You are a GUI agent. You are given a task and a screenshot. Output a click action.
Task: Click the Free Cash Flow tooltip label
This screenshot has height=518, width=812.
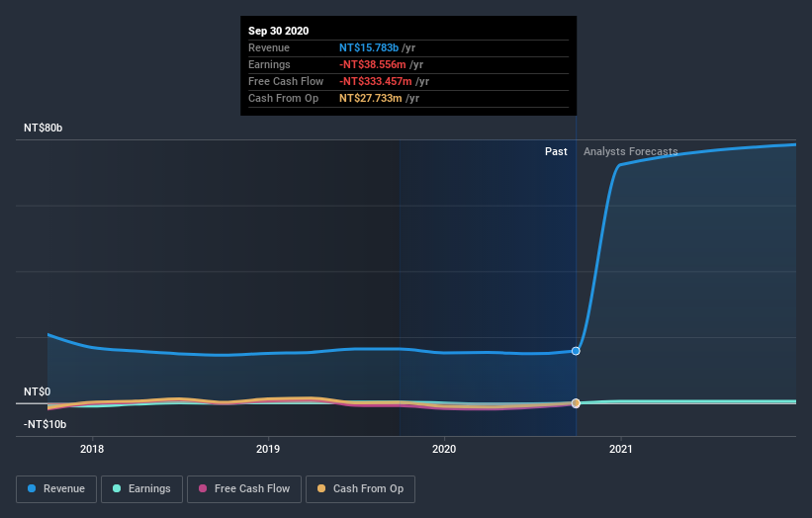coord(286,81)
